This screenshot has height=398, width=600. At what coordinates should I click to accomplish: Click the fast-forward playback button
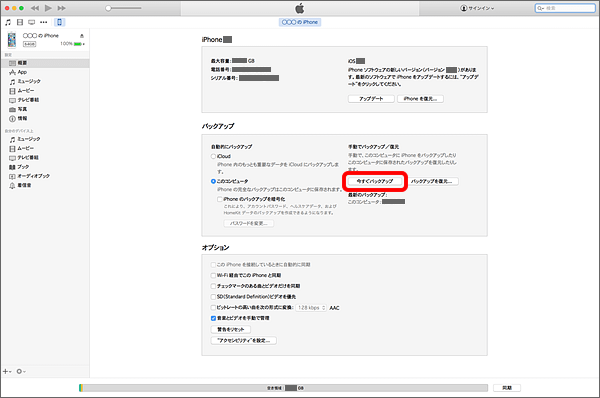tap(61, 8)
